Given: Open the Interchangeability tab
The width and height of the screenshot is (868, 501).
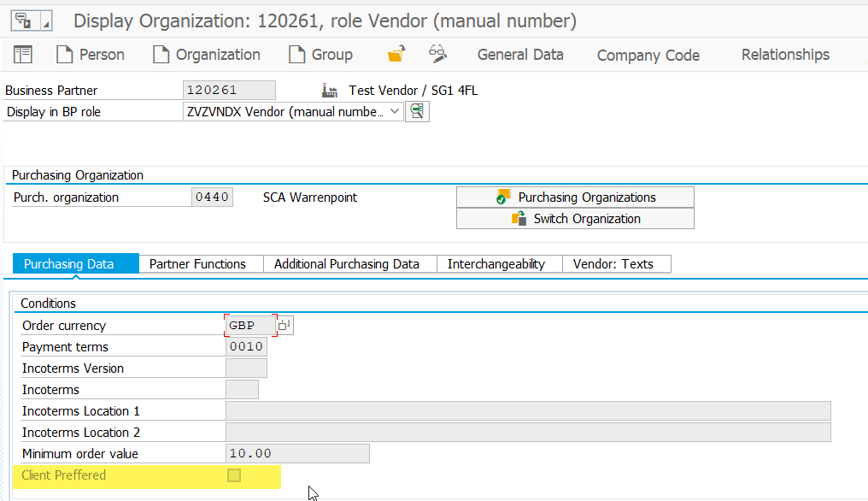Looking at the screenshot, I should point(499,263).
